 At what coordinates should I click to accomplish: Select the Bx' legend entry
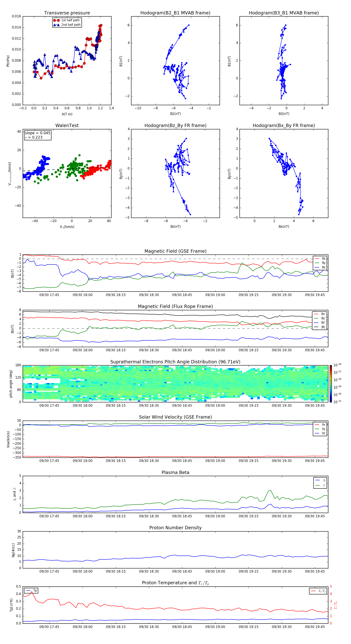[320, 314]
